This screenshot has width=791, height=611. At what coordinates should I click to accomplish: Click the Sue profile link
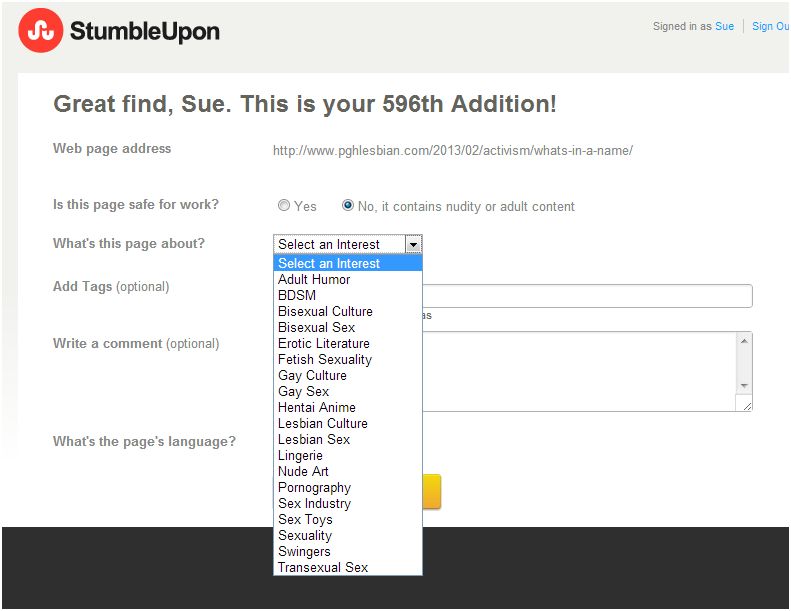click(x=724, y=27)
